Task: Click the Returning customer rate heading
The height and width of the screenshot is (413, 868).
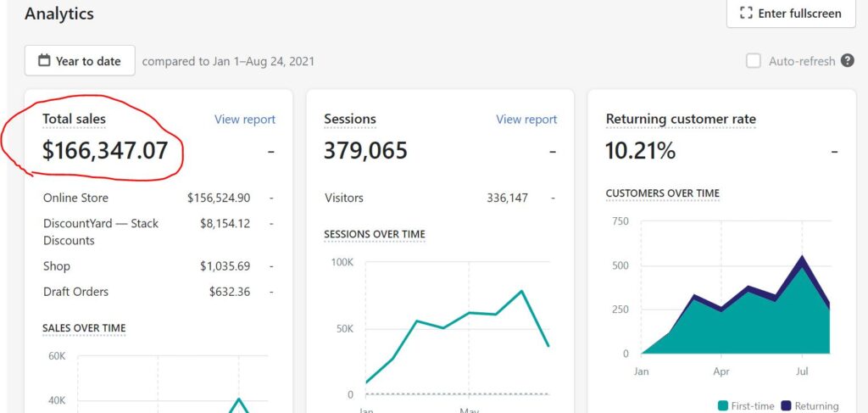Action: [681, 119]
